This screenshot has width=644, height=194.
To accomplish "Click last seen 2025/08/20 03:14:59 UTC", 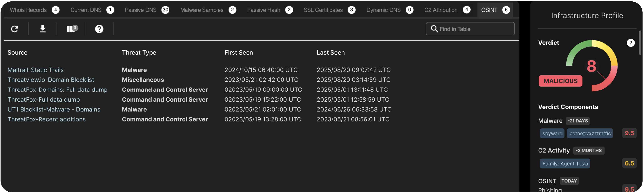I will (x=353, y=80).
